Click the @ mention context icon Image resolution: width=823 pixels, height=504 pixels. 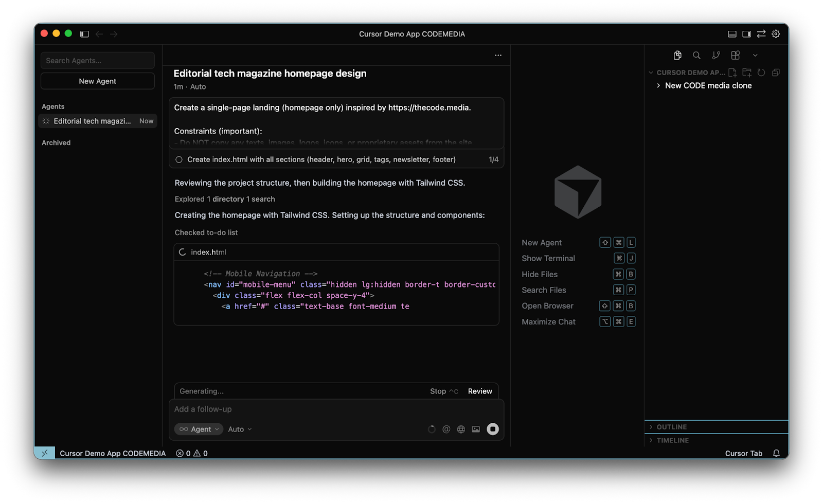pyautogui.click(x=446, y=429)
